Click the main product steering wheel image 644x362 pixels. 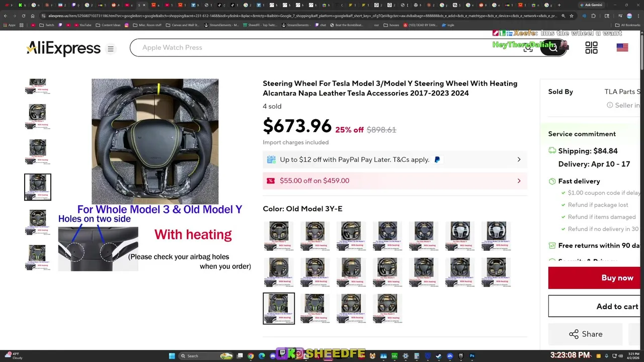tap(155, 141)
